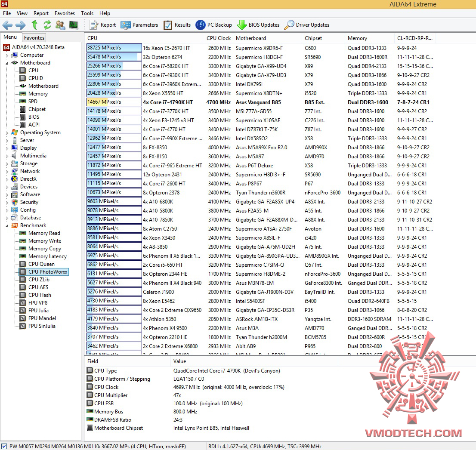Expand the Multimedia tree node
This screenshot has width=476, height=450.
[7, 156]
